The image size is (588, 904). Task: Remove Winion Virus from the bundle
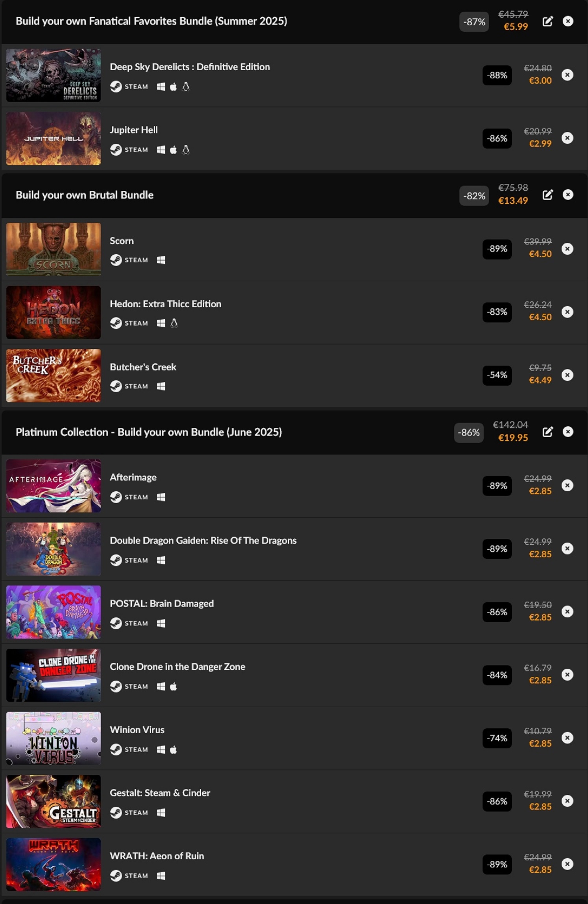click(567, 738)
